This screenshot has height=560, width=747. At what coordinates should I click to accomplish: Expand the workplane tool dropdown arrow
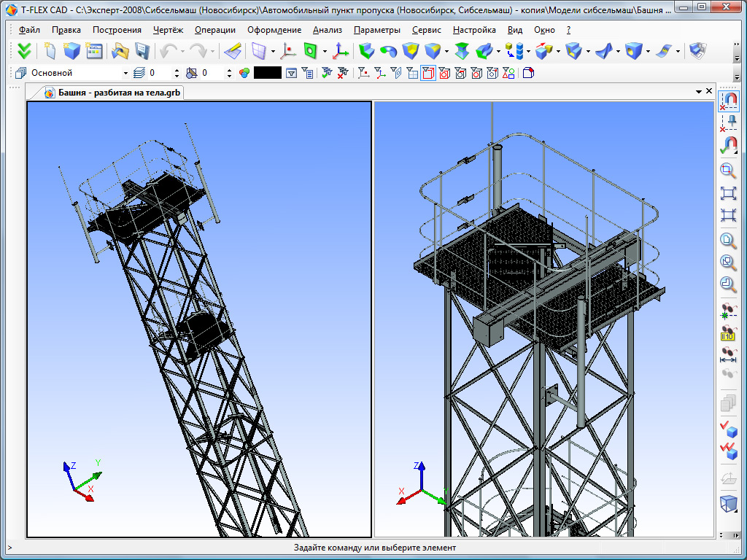point(273,52)
